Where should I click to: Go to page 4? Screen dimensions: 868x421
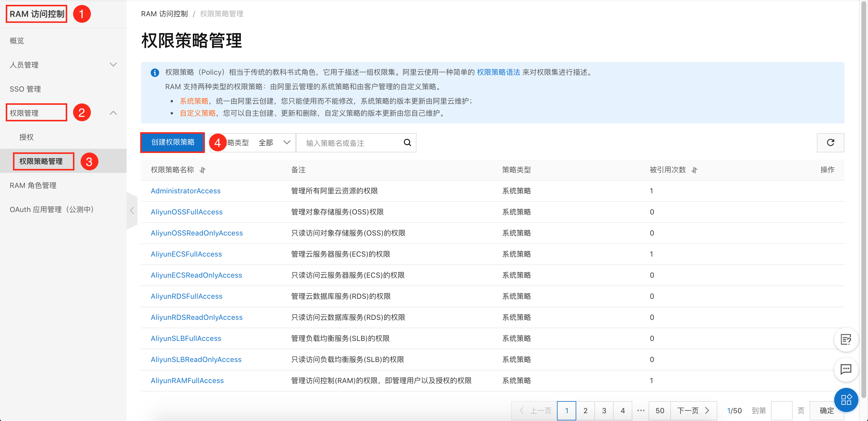click(622, 410)
